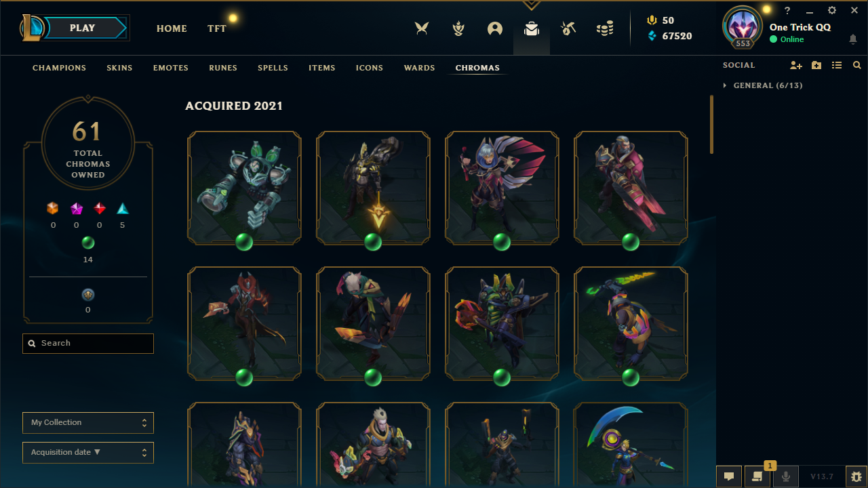Screen dimensions: 868x488
Task: Search friends via the Social magnifier icon
Action: pyautogui.click(x=857, y=66)
